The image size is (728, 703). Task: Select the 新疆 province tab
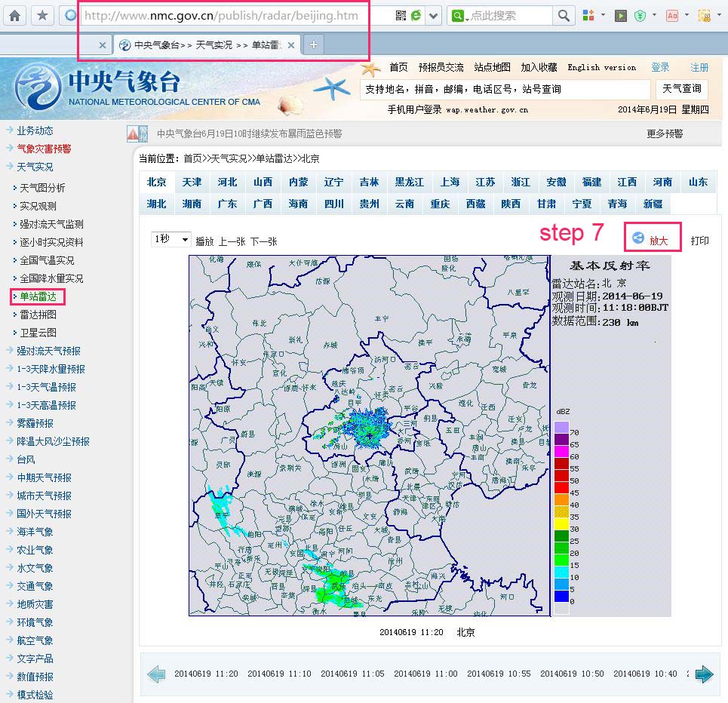coord(653,204)
